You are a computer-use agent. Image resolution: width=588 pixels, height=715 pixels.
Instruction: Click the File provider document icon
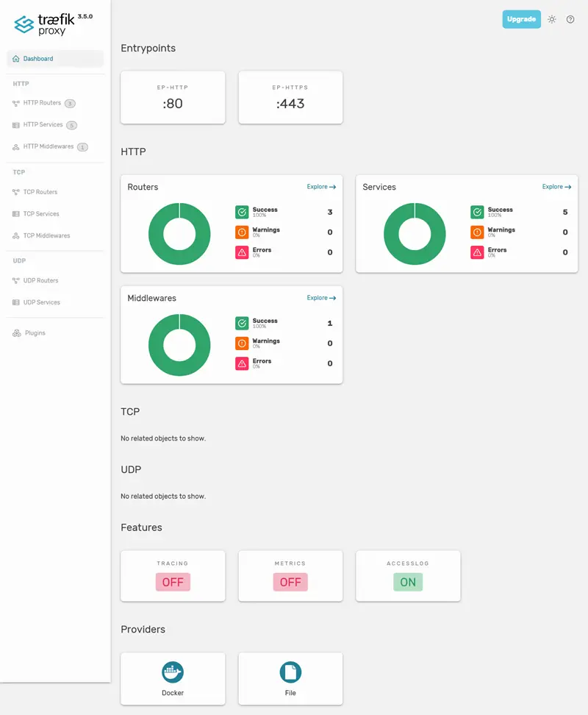[290, 672]
